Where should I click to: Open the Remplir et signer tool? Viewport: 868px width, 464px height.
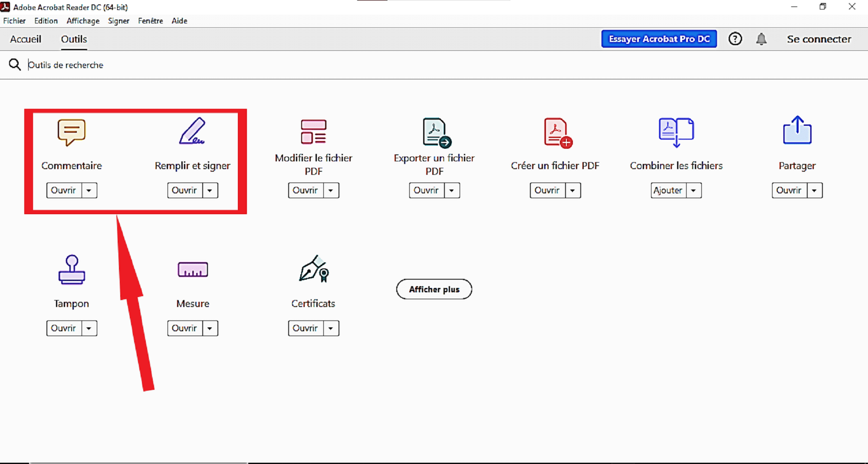(185, 190)
